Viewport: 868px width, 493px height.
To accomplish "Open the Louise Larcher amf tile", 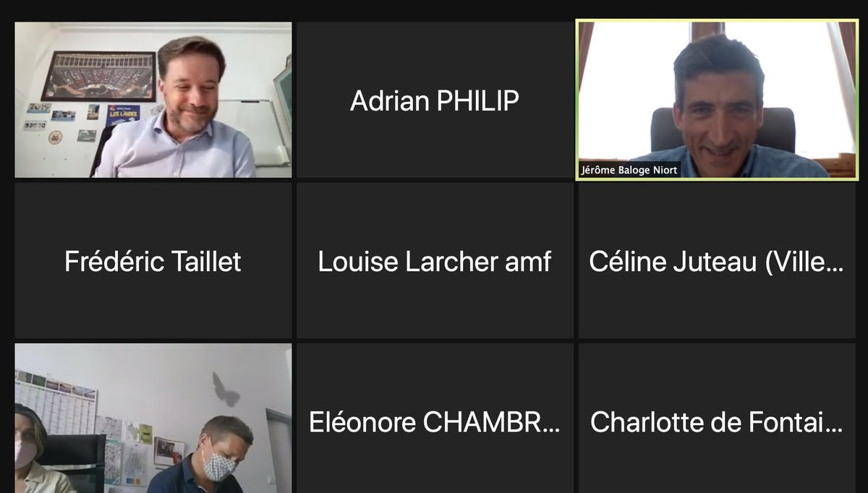I will pyautogui.click(x=435, y=261).
